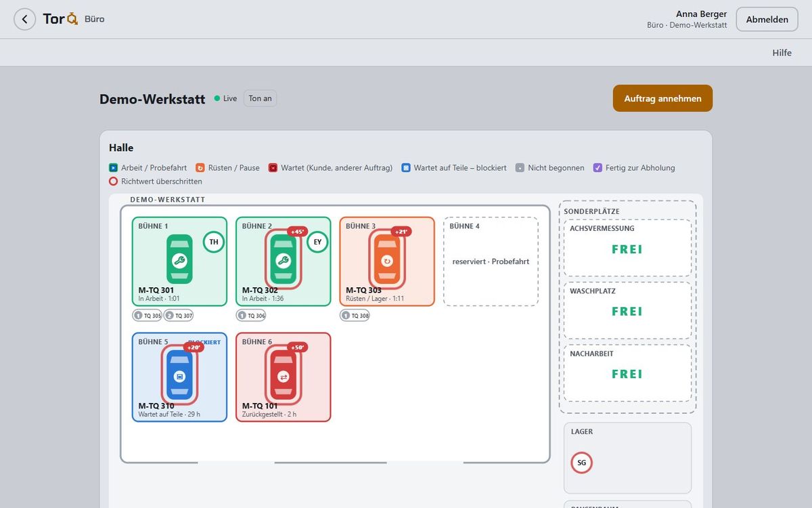Go back using the circular arrow button
Screen dimensions: 812x508
[25, 19]
